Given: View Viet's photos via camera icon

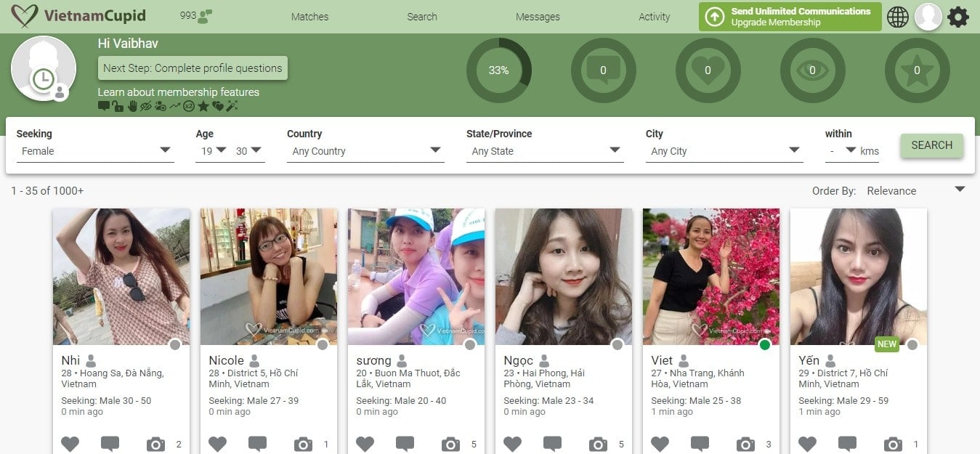Looking at the screenshot, I should pos(745,444).
